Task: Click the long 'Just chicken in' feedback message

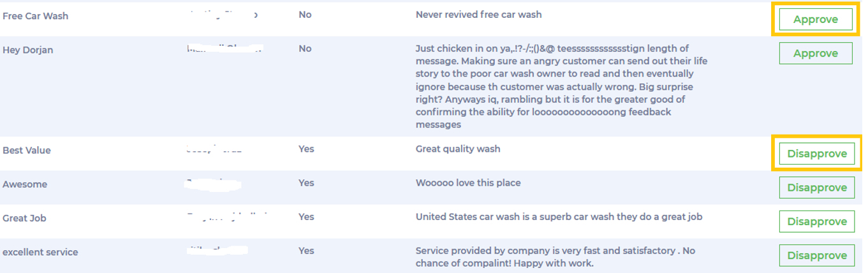Action: (561, 87)
